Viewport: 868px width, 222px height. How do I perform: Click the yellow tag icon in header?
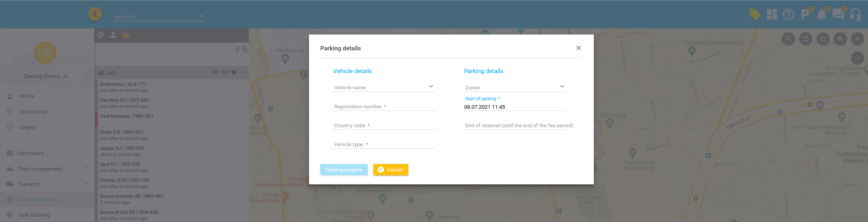click(x=755, y=14)
